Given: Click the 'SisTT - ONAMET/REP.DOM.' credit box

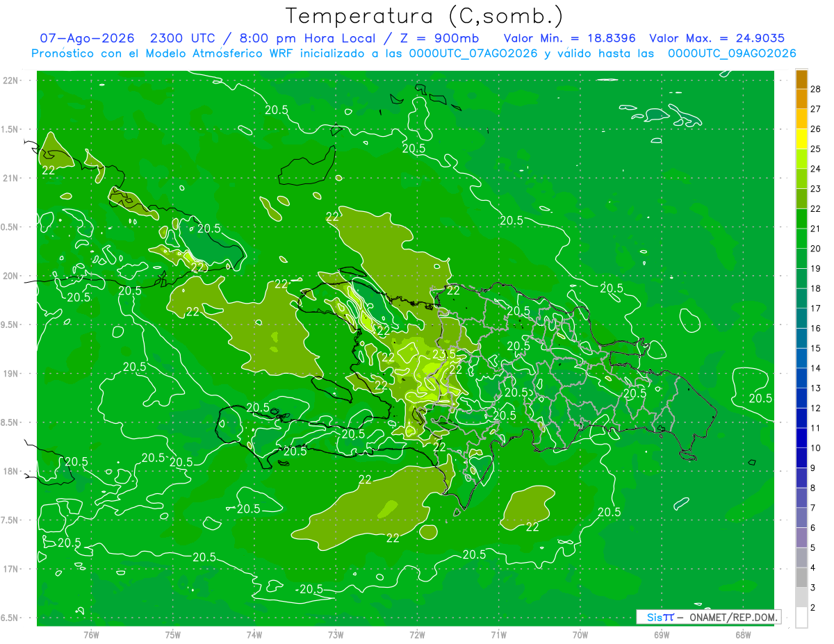Looking at the screenshot, I should [708, 617].
